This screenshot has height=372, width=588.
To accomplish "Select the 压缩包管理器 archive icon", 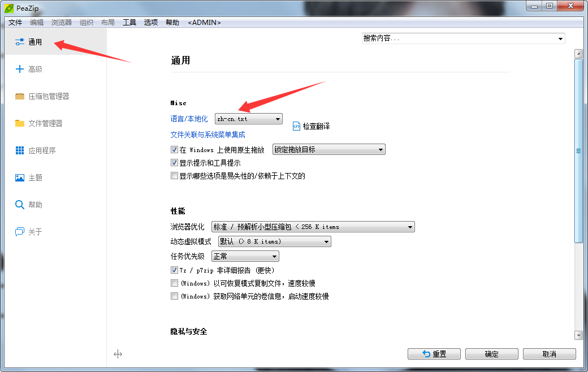I will tap(20, 96).
